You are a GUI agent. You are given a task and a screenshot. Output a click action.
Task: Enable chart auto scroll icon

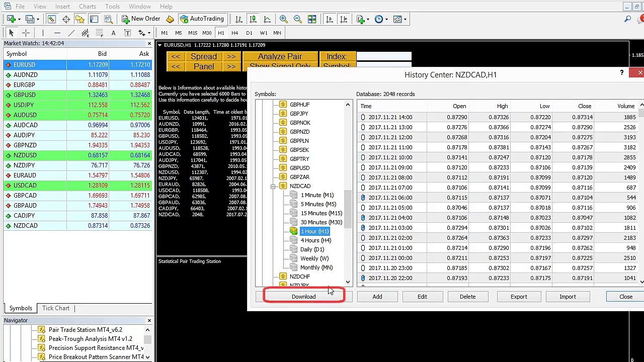click(x=329, y=19)
